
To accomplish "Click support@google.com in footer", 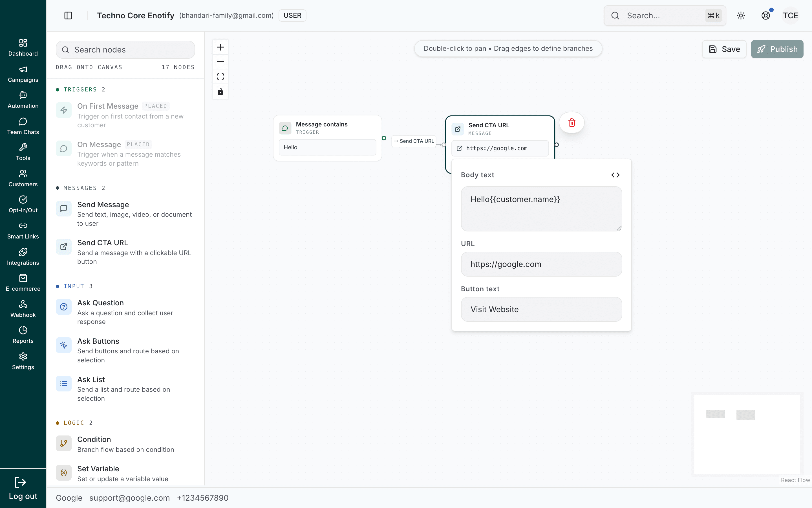I will coord(129,498).
